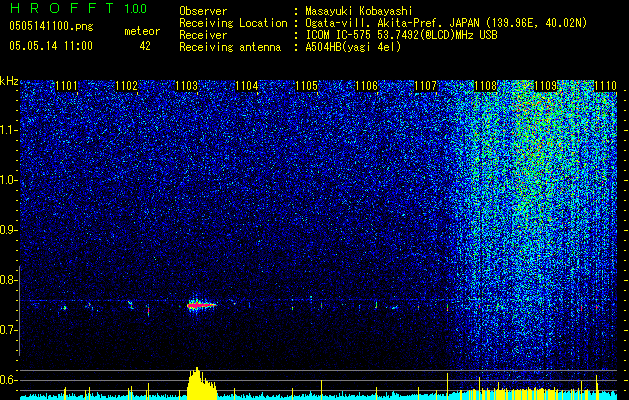Screen dimensions: 629x400
Task: Click the meteor count value 42
Action: [x=145, y=46]
